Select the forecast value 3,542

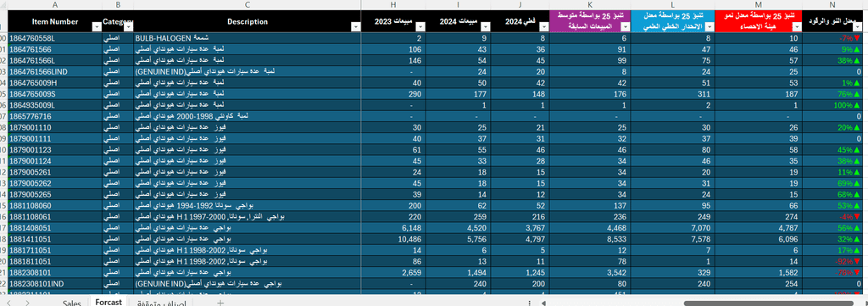click(589, 272)
